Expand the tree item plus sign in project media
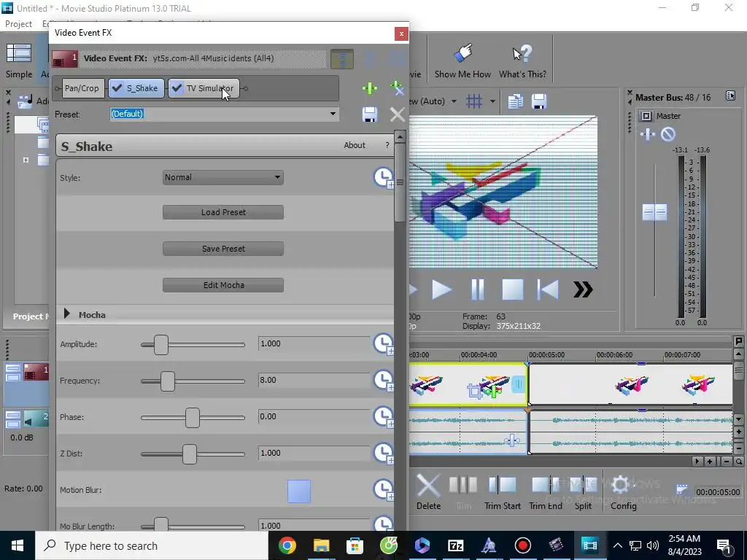747x560 pixels. [26, 160]
